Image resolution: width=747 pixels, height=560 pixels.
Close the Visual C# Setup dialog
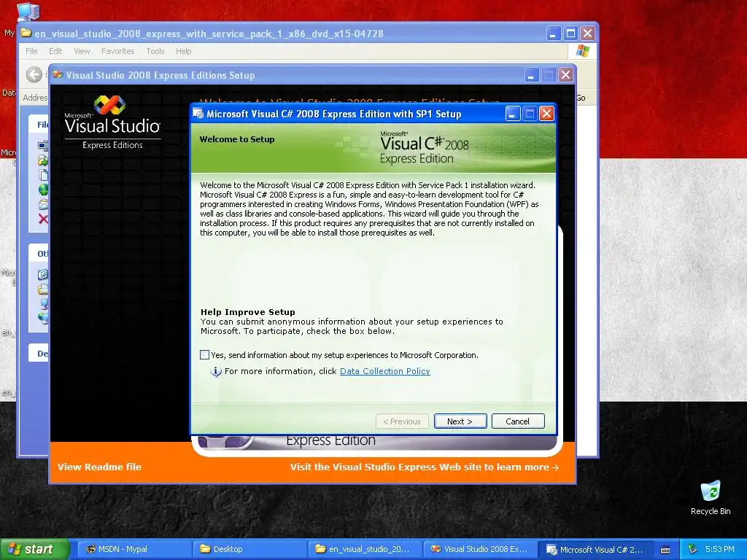coord(547,114)
